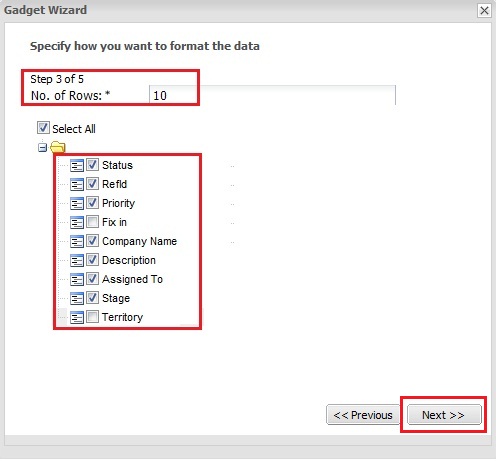Click the field icon beside Description

click(x=77, y=260)
